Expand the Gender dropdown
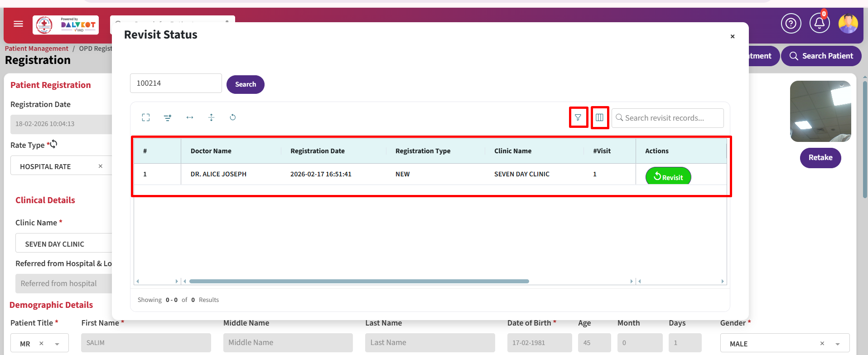Viewport: 868px width, 355px height. tap(837, 344)
